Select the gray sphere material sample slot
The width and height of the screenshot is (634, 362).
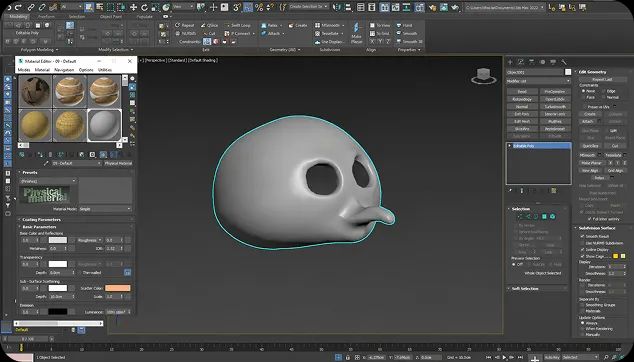pos(104,125)
